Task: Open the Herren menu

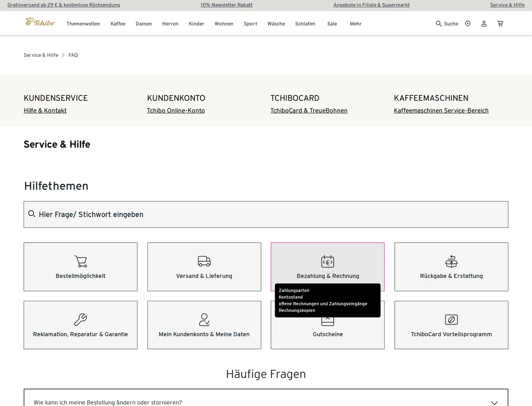Action: [170, 24]
